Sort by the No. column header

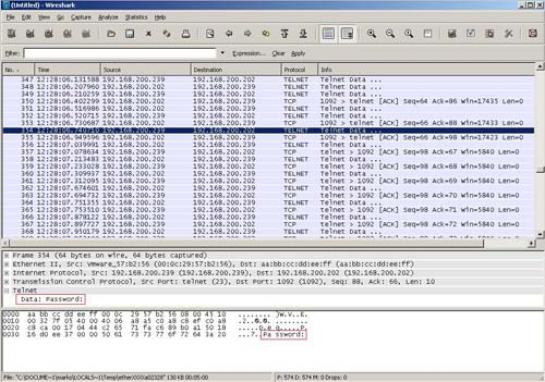point(18,70)
